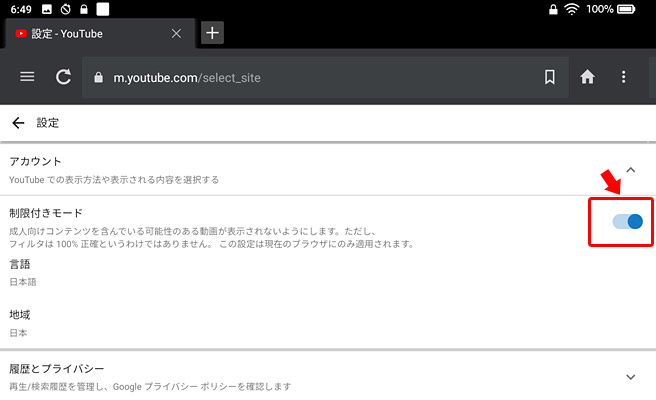Tap the 6:49 clock

21,9
